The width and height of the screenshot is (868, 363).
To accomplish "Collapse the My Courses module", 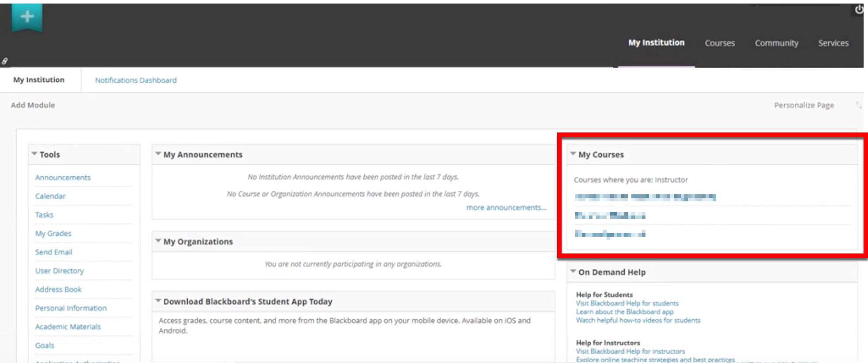I will pyautogui.click(x=573, y=154).
